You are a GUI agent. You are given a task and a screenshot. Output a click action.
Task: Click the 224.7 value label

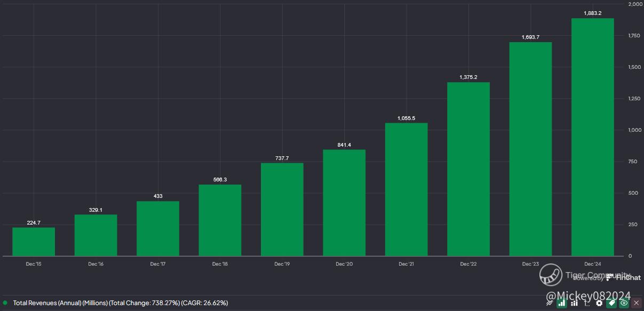[x=34, y=222]
